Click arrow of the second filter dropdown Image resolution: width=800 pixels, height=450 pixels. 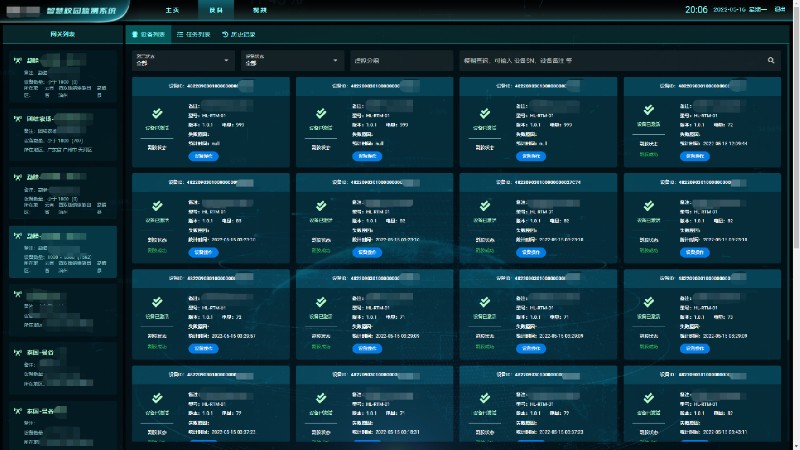tap(335, 60)
